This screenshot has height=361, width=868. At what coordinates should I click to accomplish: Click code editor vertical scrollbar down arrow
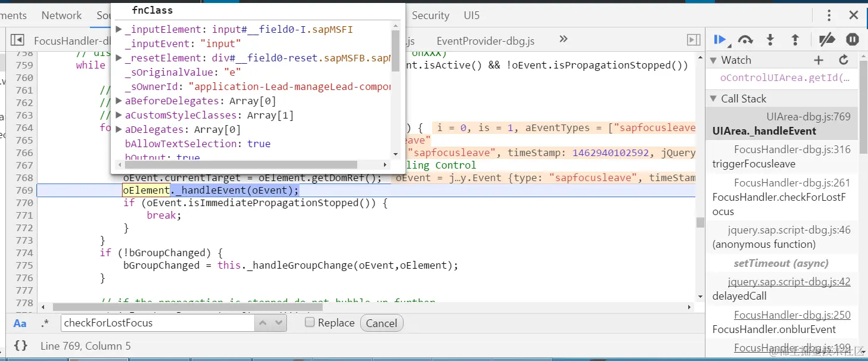click(700, 296)
